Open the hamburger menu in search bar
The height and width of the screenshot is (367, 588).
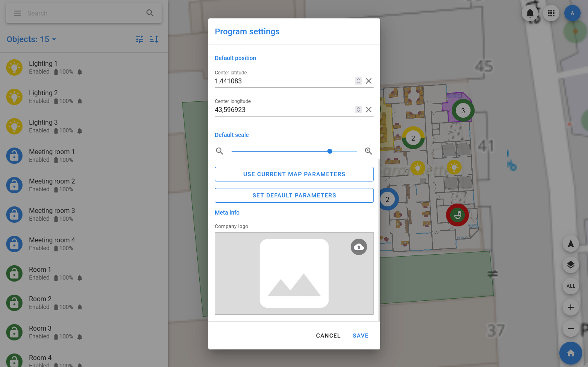18,13
